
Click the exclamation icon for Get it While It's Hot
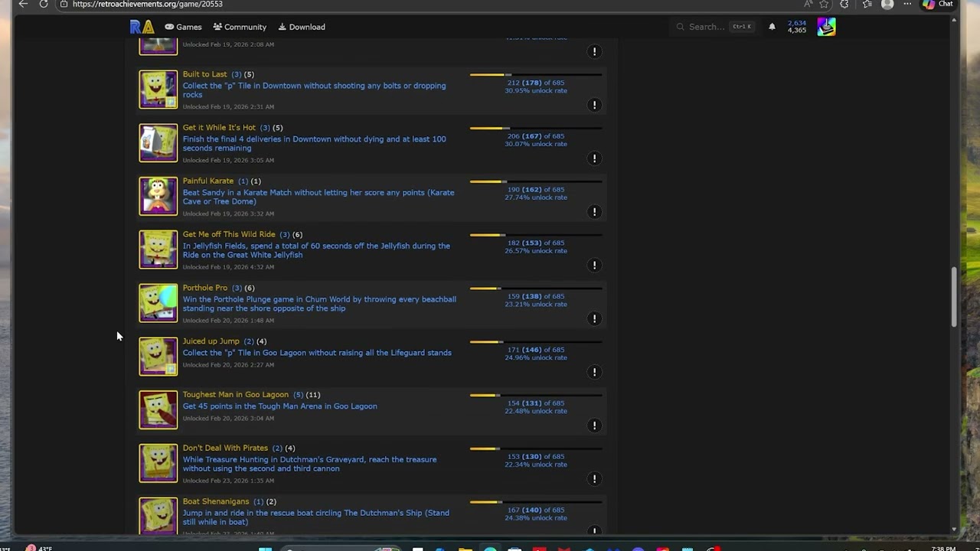point(594,158)
